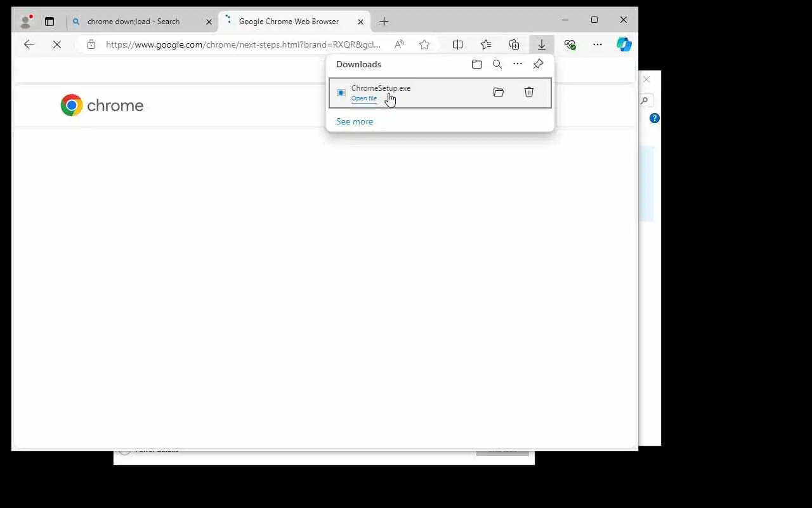Add this page to favorites with the star icon
The height and width of the screenshot is (508, 812).
point(424,44)
